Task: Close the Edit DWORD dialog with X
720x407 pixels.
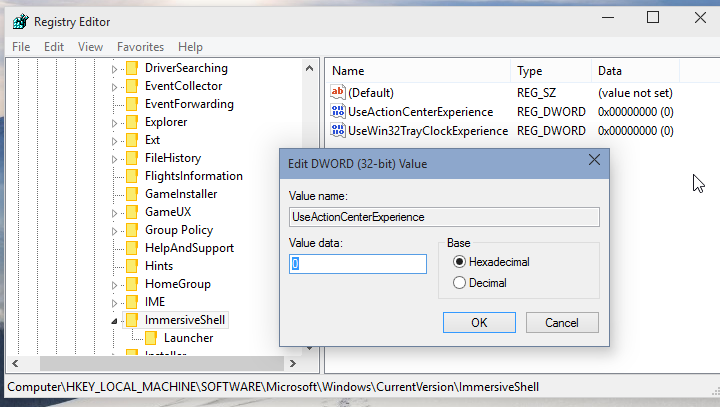Action: 594,160
